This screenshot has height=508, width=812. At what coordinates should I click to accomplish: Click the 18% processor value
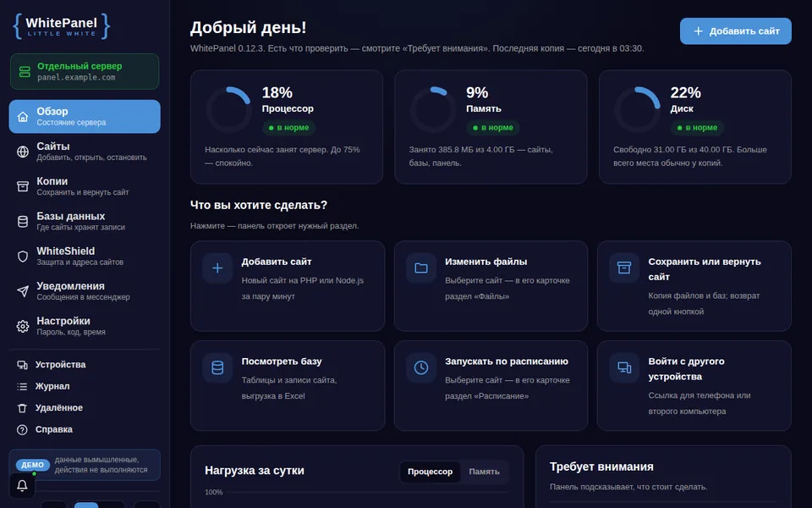[277, 93]
